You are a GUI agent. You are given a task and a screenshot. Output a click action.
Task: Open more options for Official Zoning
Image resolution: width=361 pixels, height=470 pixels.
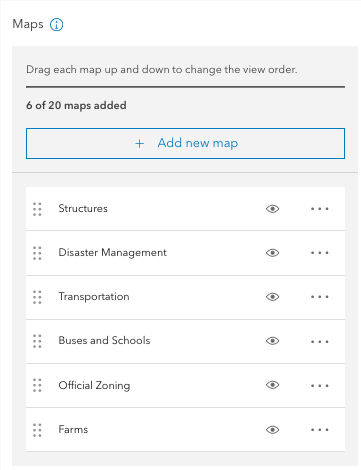tap(320, 386)
